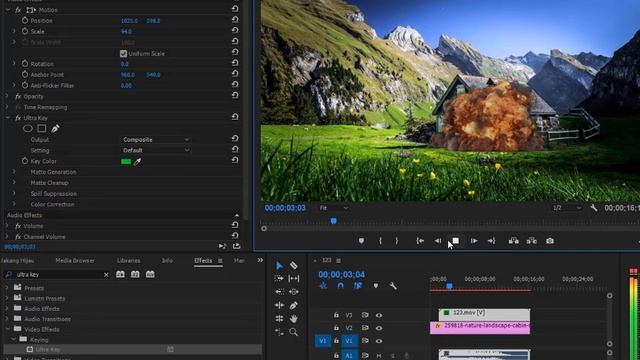Choose free draw bezier mask for Ultra Key
Screen dimensions: 640x360
56,129
